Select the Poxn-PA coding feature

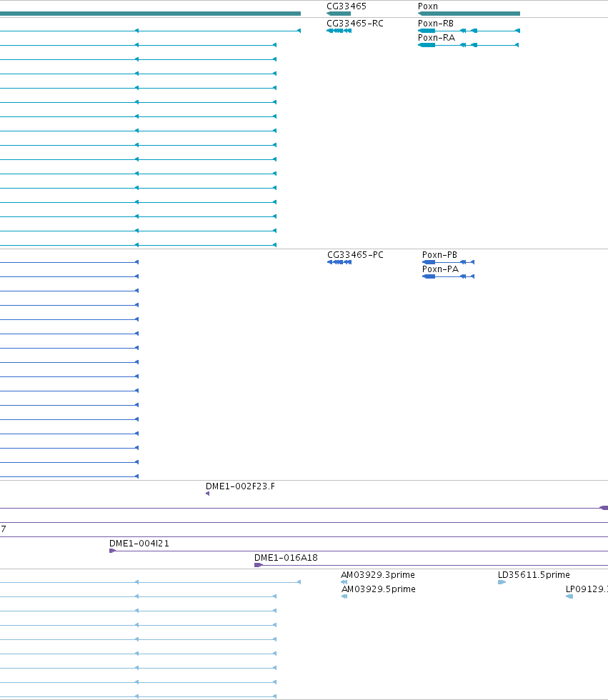point(448,276)
